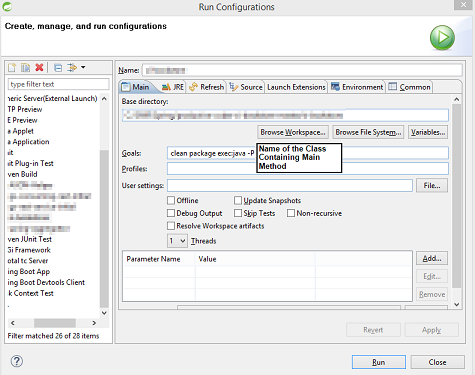Click the Name input field
475x375 pixels.
point(302,70)
